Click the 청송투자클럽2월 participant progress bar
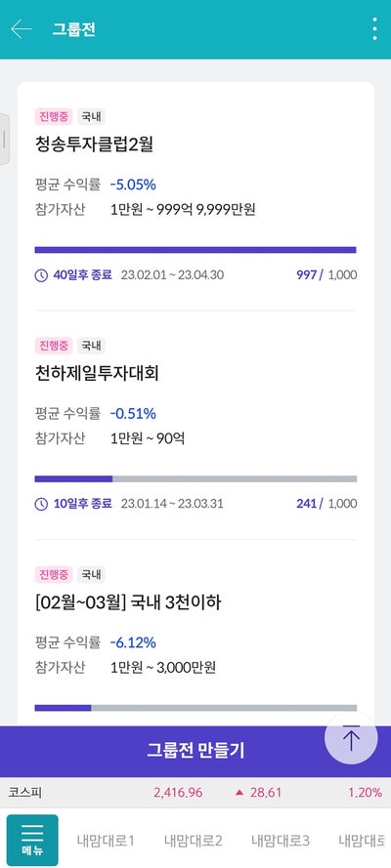Image resolution: width=391 pixels, height=868 pixels. (195, 250)
